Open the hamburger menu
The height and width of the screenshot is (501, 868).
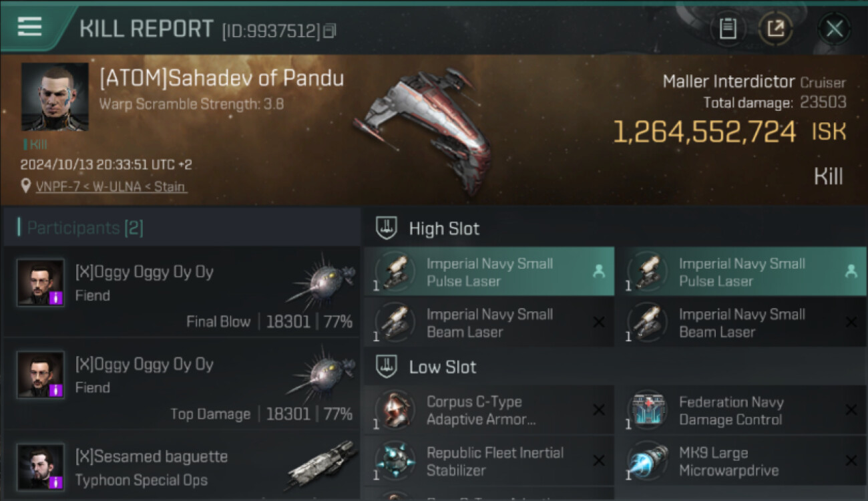[29, 27]
